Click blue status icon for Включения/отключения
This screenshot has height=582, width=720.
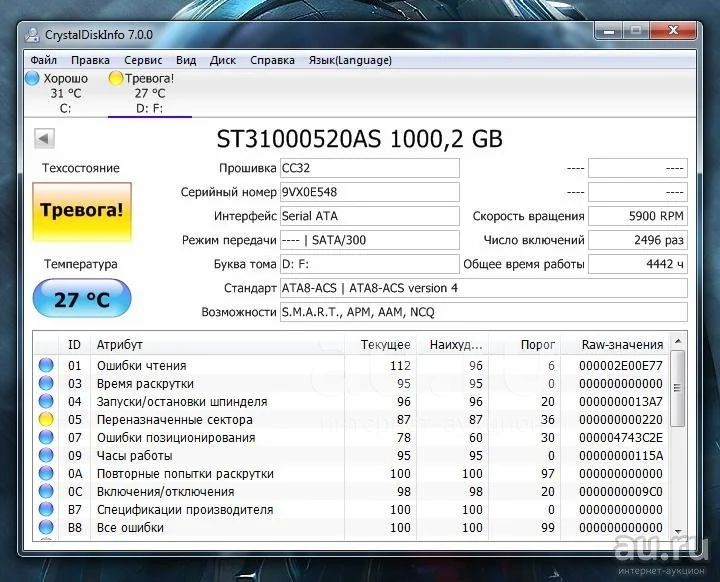pyautogui.click(x=46, y=491)
